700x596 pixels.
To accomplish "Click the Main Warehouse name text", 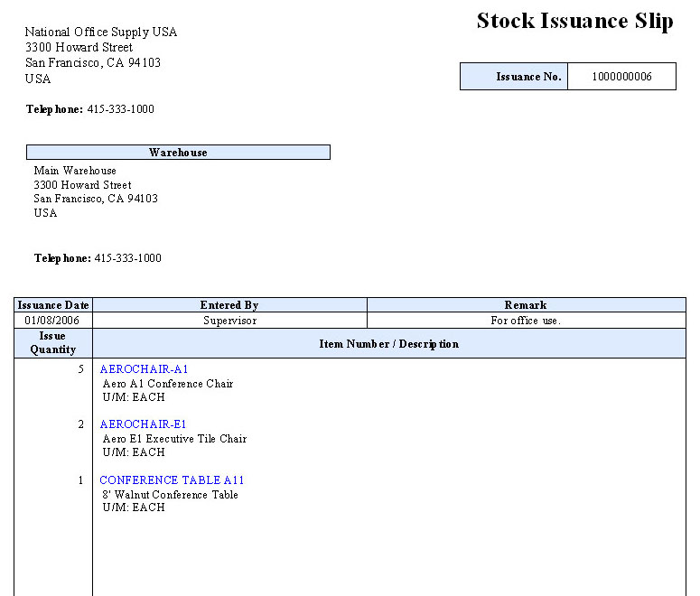I will (x=75, y=171).
